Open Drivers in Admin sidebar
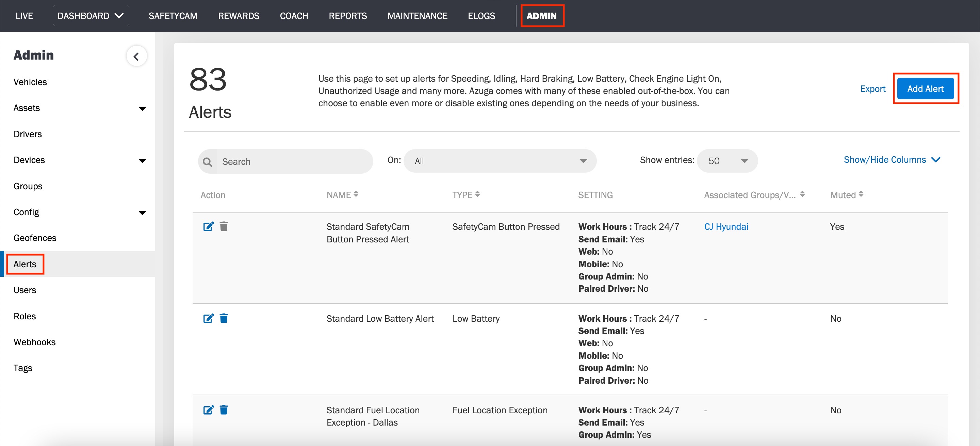980x446 pixels. (27, 134)
